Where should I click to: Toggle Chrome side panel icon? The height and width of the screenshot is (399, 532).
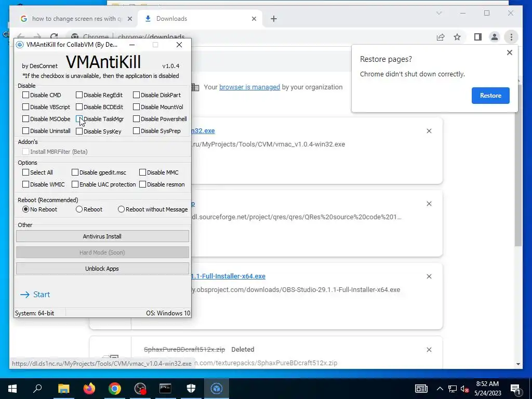[478, 37]
